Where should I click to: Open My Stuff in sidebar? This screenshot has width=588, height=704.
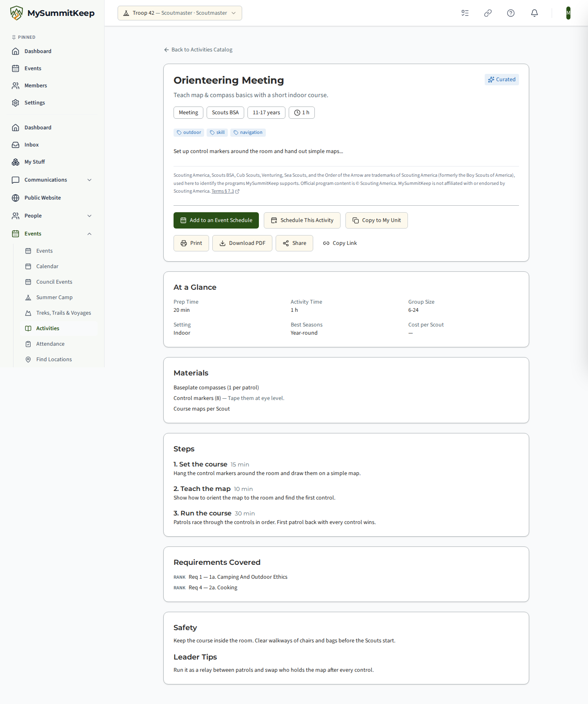[x=52, y=162]
